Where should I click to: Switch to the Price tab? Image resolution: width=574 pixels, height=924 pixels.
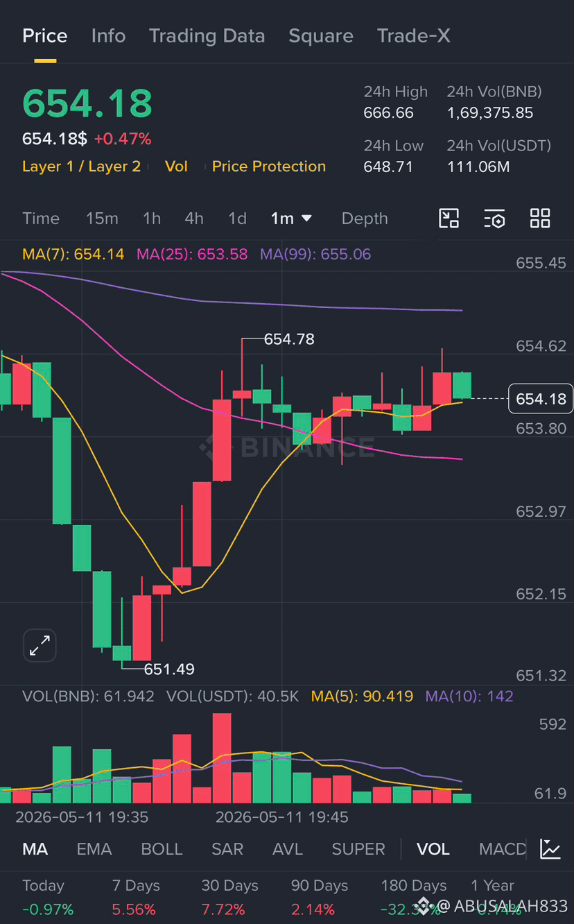click(45, 36)
